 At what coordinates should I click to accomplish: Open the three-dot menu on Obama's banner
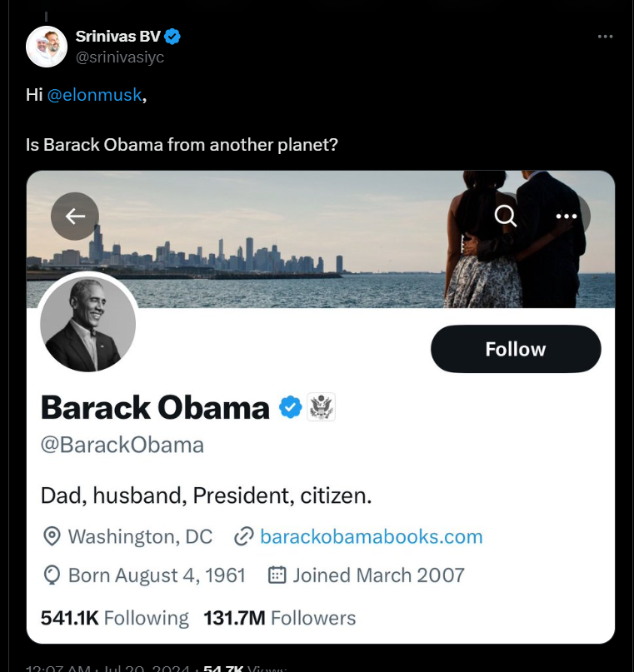pyautogui.click(x=567, y=216)
